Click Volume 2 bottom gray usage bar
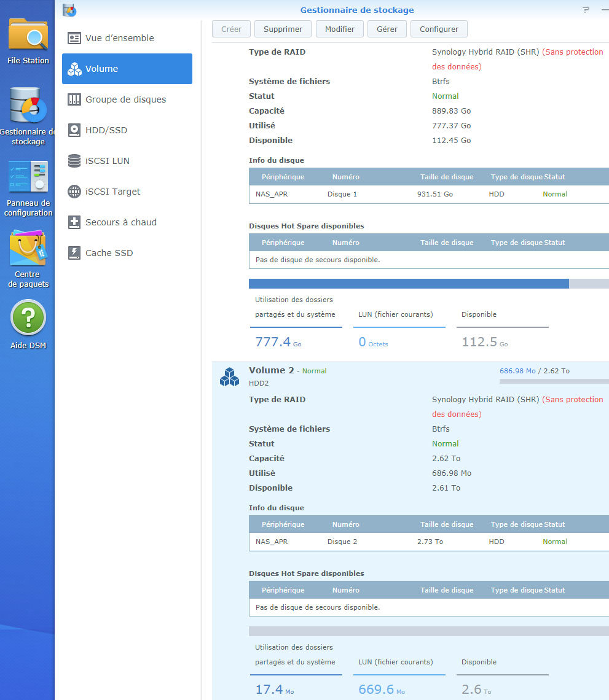The height and width of the screenshot is (700, 609). (x=429, y=631)
